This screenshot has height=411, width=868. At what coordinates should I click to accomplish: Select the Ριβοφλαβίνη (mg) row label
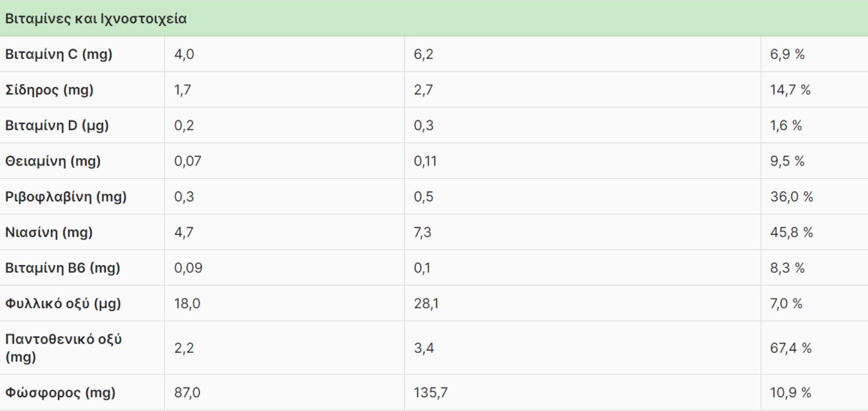(x=66, y=197)
